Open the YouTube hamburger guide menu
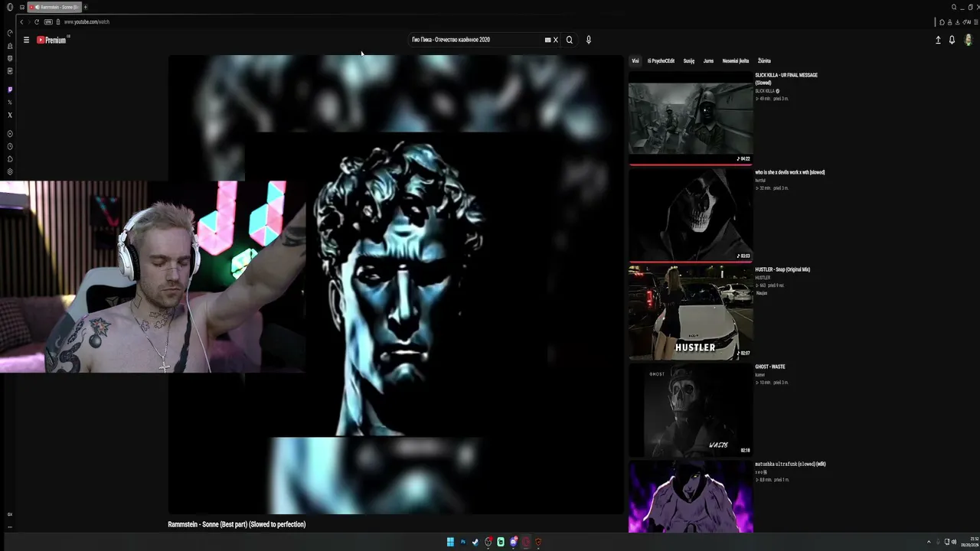 (26, 40)
